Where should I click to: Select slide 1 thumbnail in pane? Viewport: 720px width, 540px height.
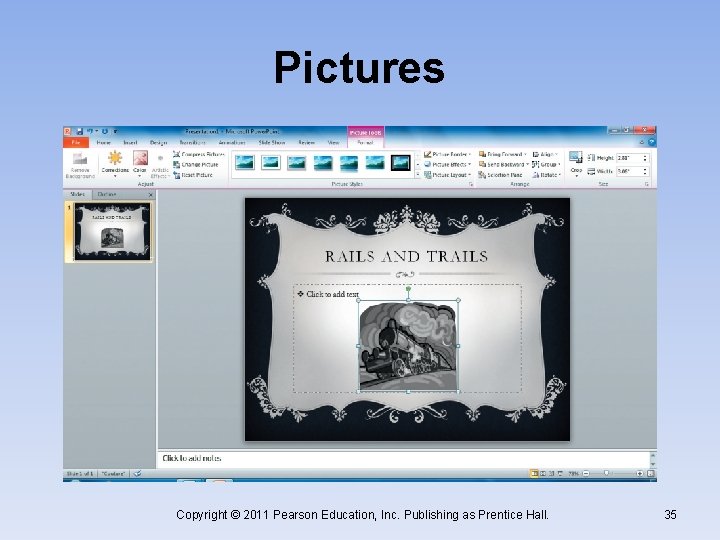[112, 232]
